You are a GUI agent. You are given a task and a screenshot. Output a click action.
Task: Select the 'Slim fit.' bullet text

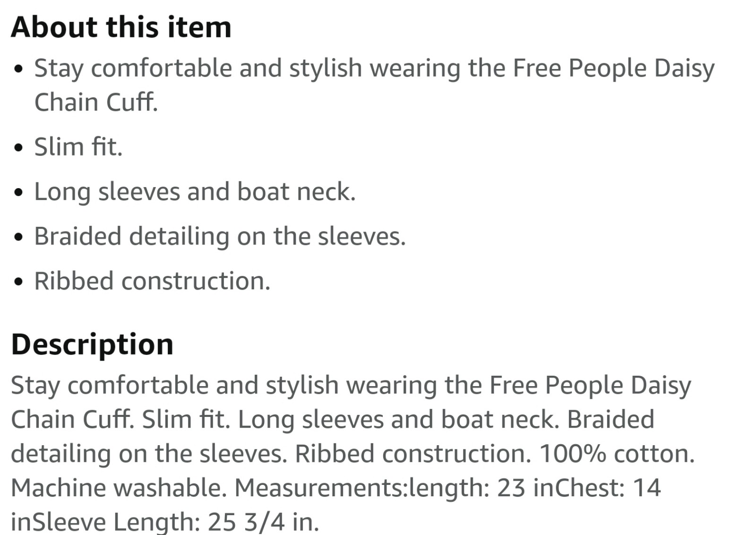click(78, 147)
